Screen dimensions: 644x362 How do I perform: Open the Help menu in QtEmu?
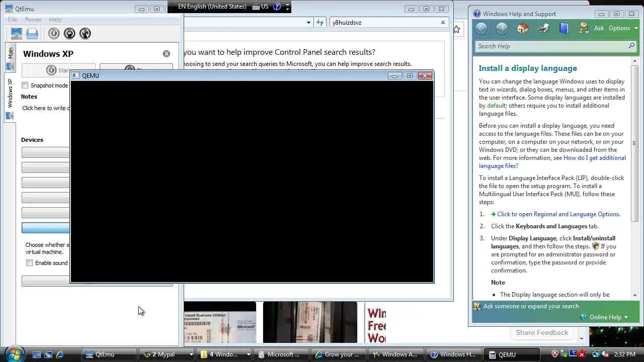point(55,20)
